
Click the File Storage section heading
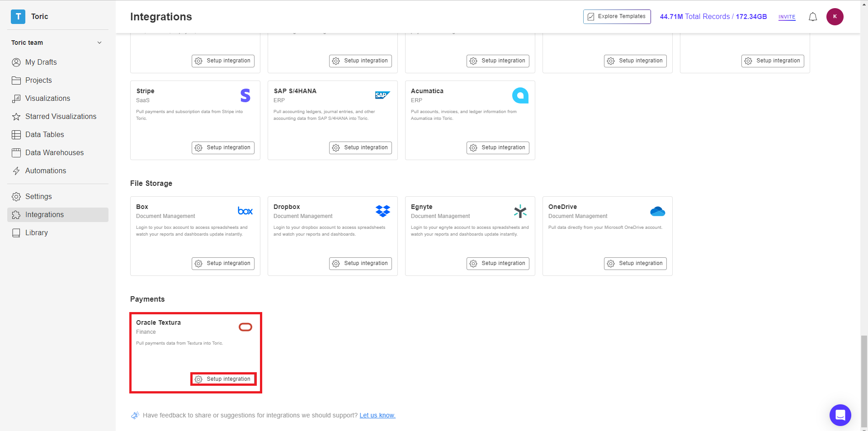[x=151, y=183]
